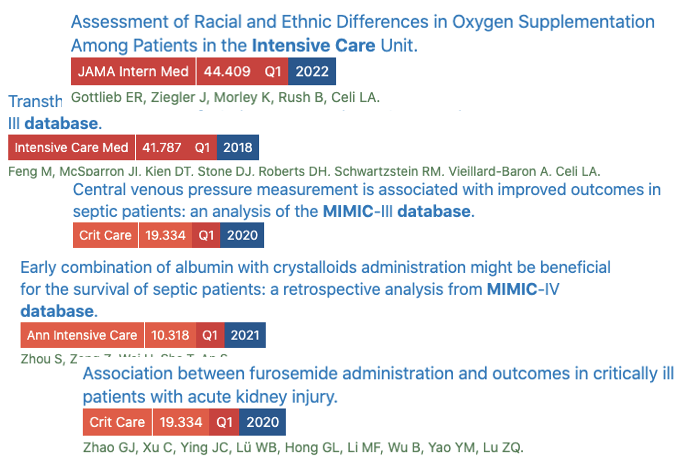The height and width of the screenshot is (458, 689).
Task: Click the 10.318 impact factor badge
Action: (173, 335)
